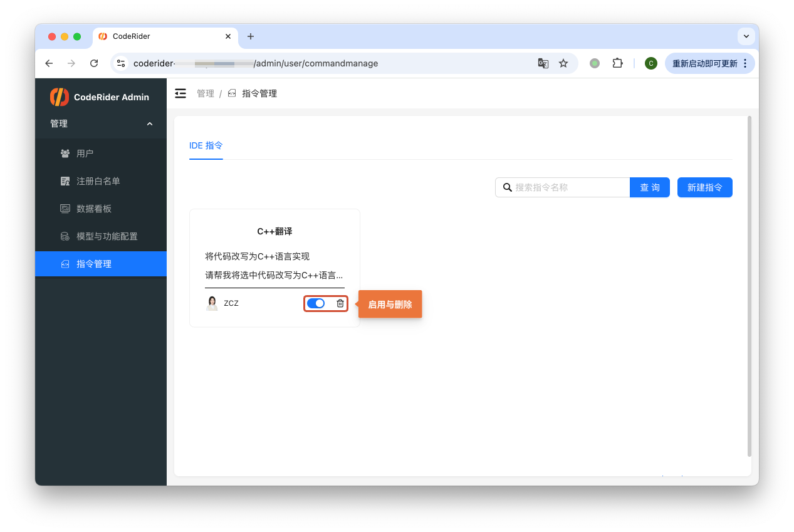794x532 pixels.
Task: Click the green circle extension icon
Action: point(595,63)
